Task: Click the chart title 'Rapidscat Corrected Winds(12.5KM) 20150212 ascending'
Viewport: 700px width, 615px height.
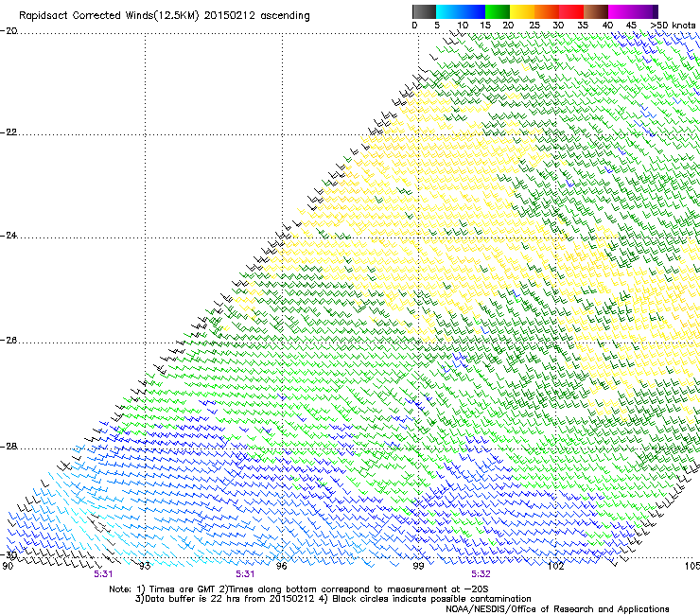Action: click(165, 16)
